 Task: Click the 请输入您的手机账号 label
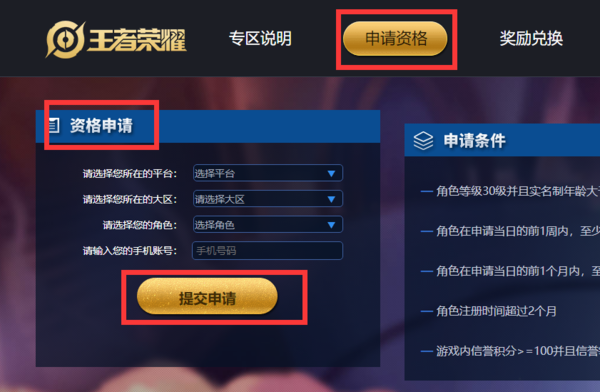coord(130,251)
